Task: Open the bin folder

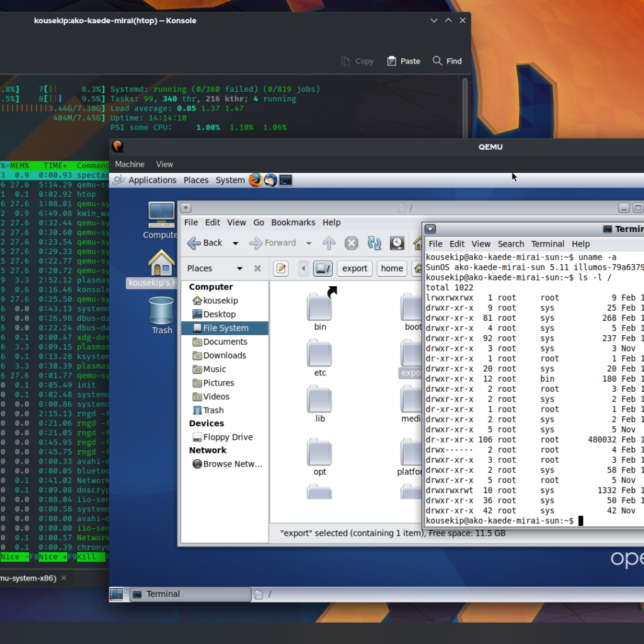Action: coord(320,310)
